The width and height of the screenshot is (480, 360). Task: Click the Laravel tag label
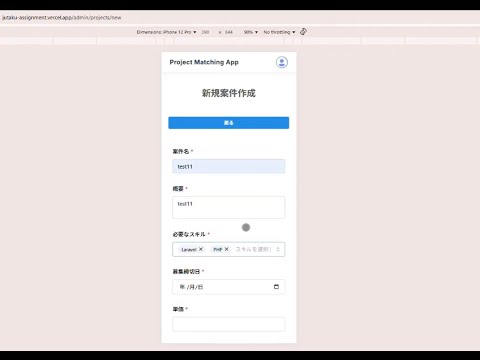tap(189, 249)
